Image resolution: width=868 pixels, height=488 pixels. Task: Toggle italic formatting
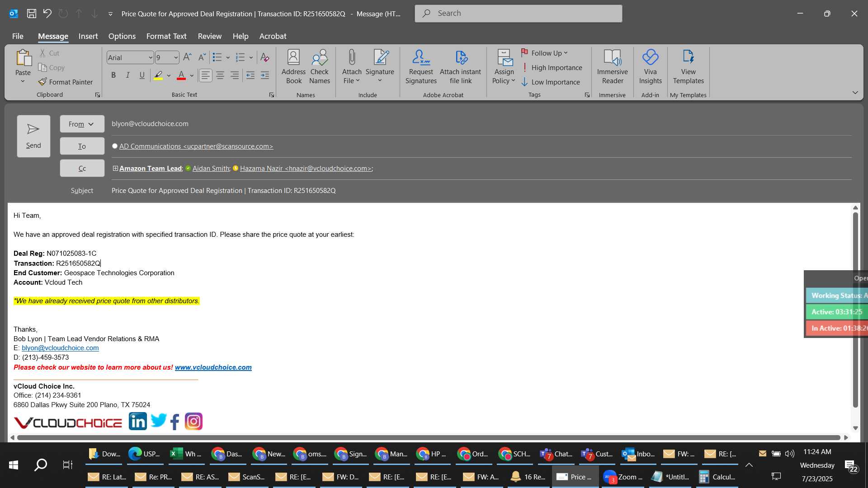pyautogui.click(x=128, y=75)
